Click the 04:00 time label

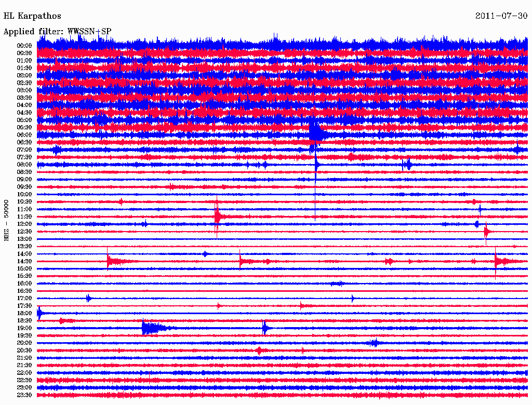(x=24, y=105)
